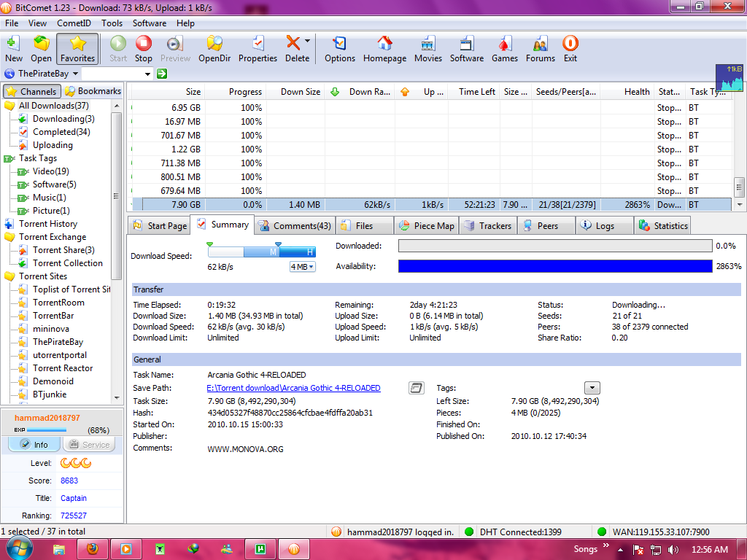747x560 pixels.
Task: Click the green go arrow beside search box
Action: (x=162, y=74)
